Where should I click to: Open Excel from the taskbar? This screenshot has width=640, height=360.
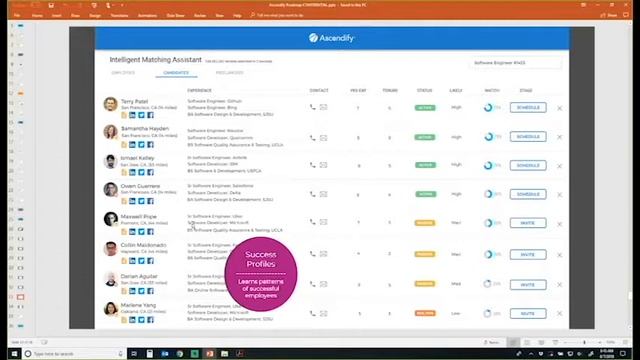(195, 353)
